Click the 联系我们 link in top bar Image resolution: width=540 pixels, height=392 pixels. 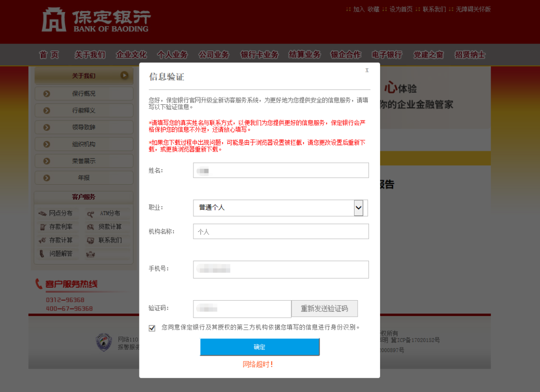coord(434,9)
